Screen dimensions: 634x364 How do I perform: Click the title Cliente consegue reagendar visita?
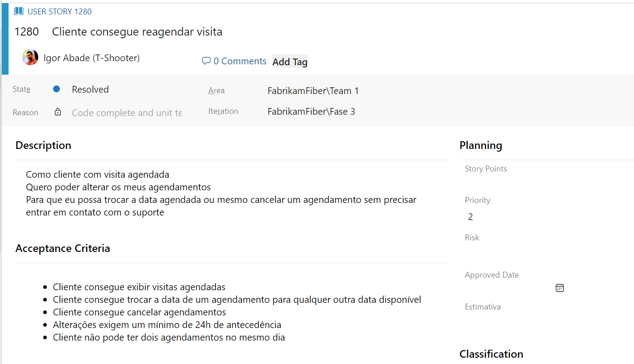point(137,32)
